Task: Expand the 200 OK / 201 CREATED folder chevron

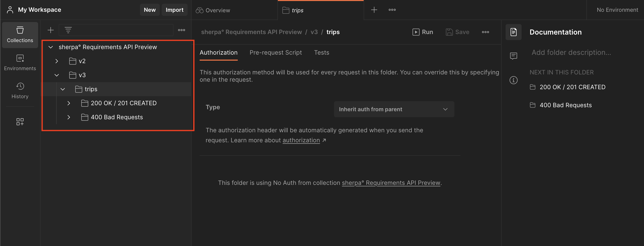Action: 69,103
